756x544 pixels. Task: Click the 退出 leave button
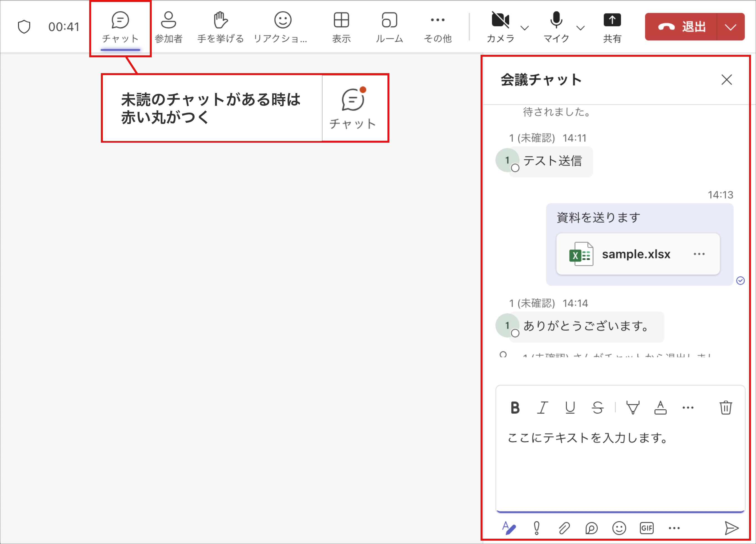(681, 27)
